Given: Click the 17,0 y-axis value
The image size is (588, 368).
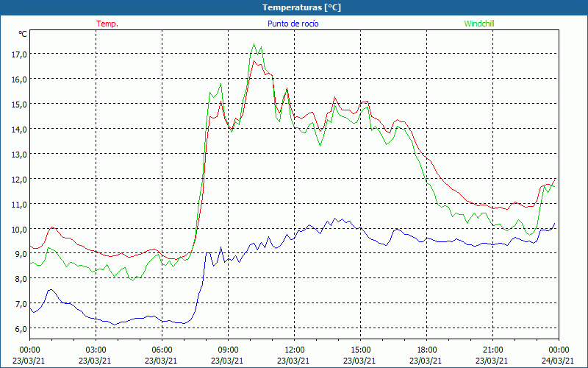Looking at the screenshot, I should pos(19,54).
